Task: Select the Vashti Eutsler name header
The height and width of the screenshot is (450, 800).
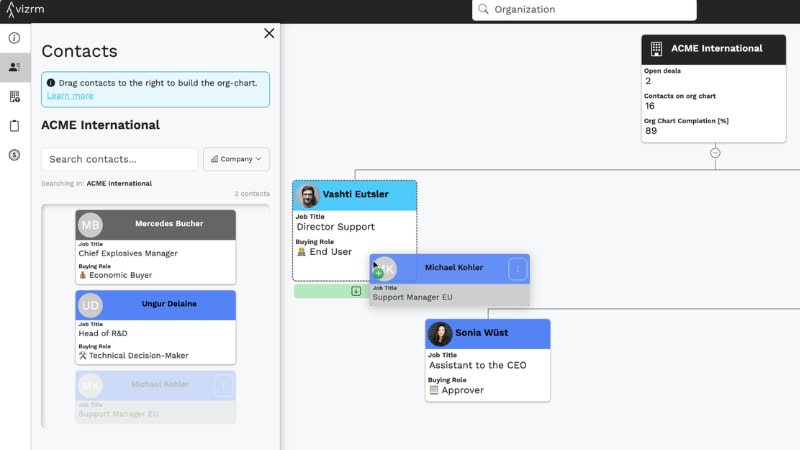Action: pos(355,194)
